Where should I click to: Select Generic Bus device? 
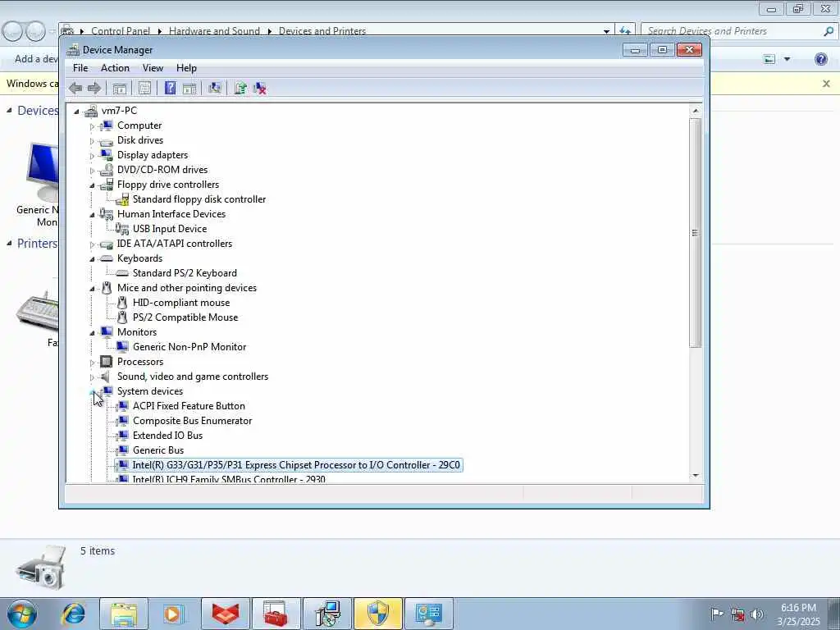point(158,450)
